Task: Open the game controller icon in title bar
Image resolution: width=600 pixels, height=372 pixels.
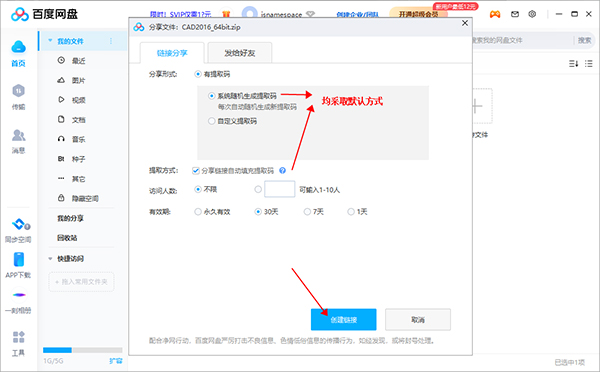Action: coord(495,14)
